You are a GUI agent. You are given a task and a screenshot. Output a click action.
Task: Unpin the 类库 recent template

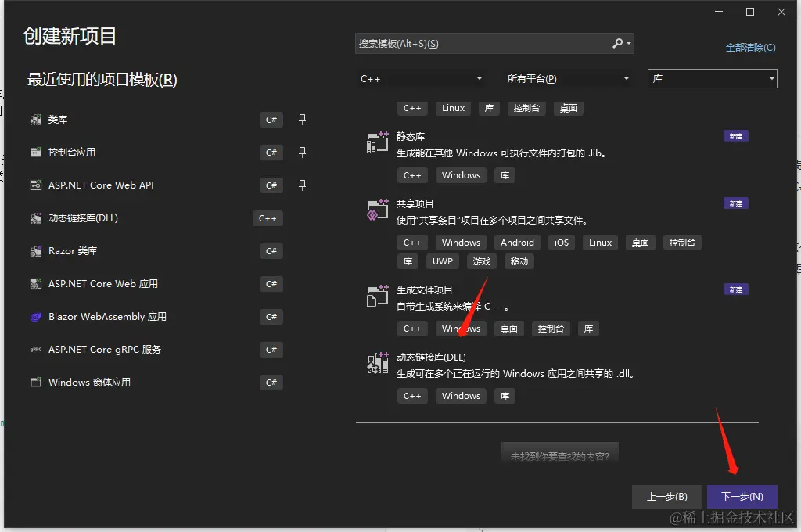[x=302, y=119]
